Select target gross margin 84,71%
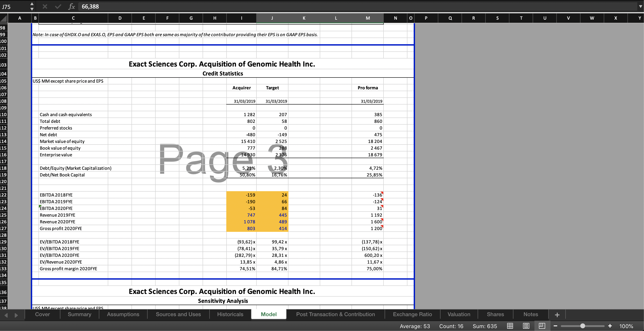The height and width of the screenshot is (331, 644). coord(272,269)
